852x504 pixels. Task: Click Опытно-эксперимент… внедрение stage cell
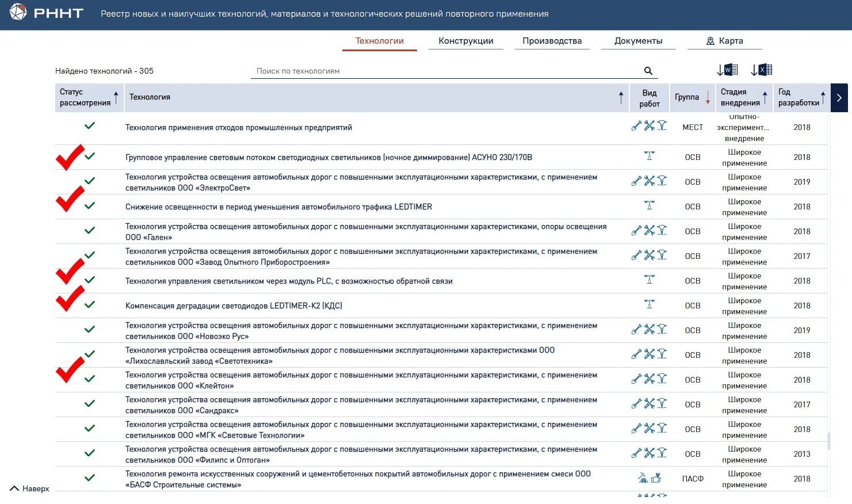744,127
